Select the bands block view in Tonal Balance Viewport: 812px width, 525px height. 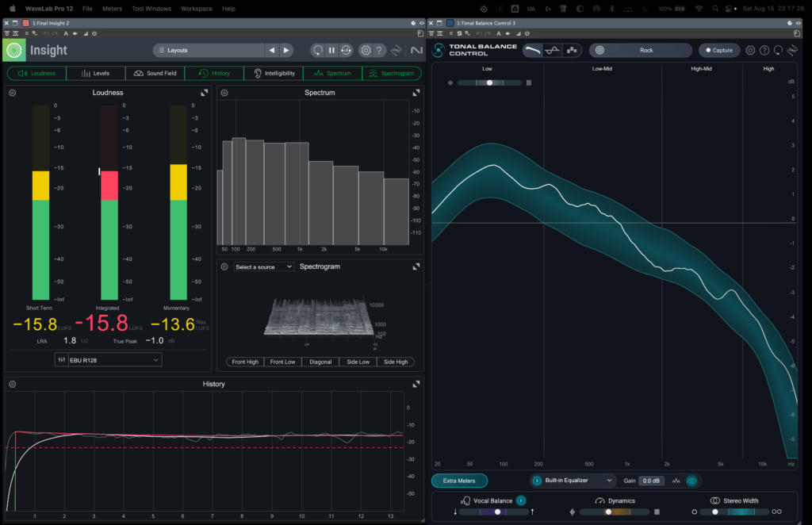572,50
